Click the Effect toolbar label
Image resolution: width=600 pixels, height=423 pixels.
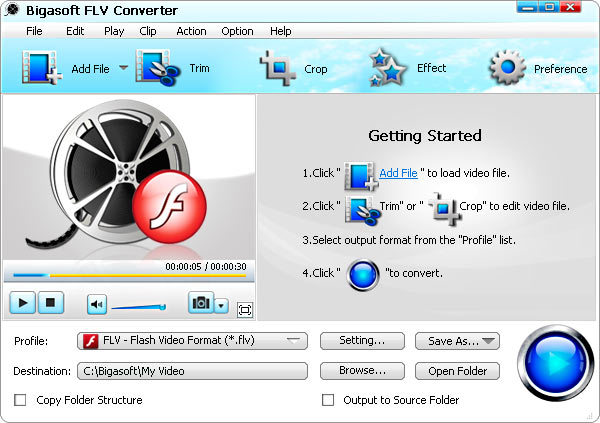point(431,68)
